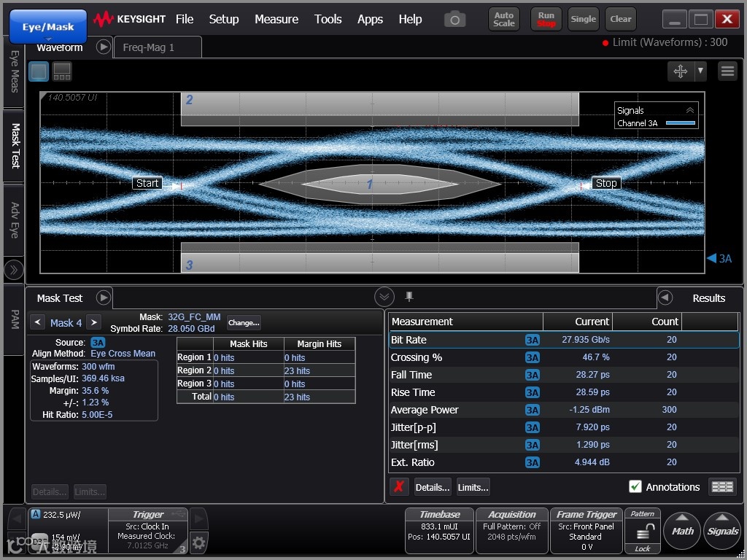
Task: Toggle the Run/Stop acquisition button
Action: pyautogui.click(x=546, y=19)
